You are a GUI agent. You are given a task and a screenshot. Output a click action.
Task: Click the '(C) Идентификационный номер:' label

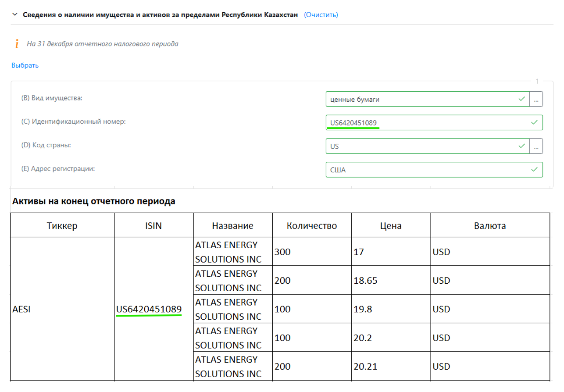(73, 121)
